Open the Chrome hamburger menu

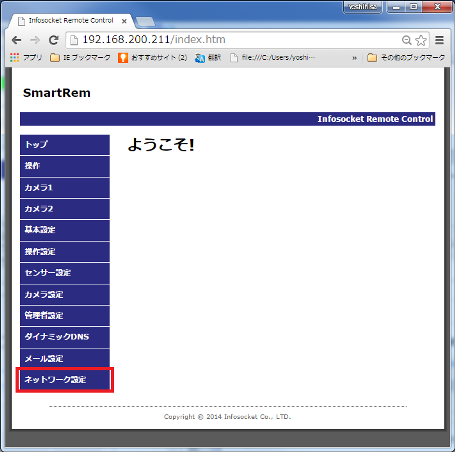point(439,40)
